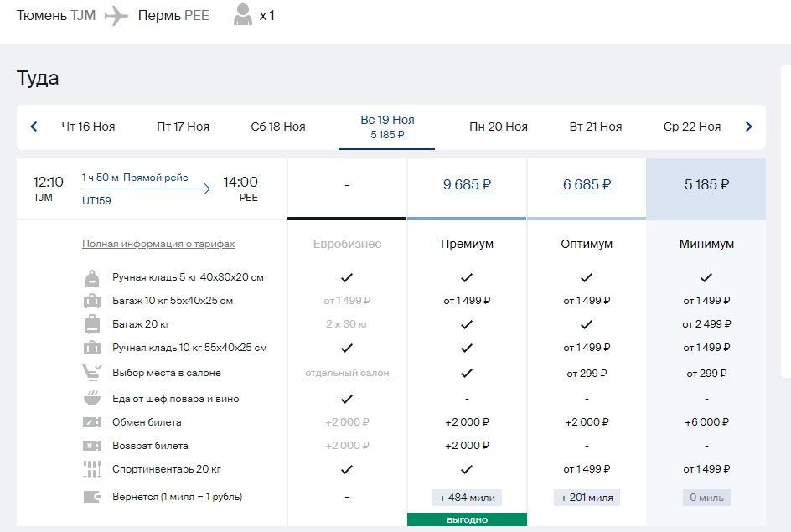Click the ticket exchange icon
791x532 pixels.
pos(91,422)
